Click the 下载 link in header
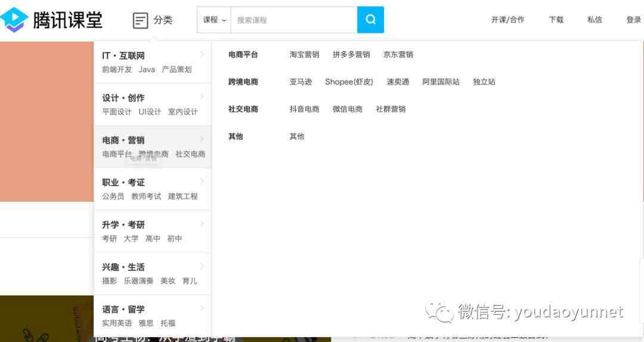 (x=556, y=20)
